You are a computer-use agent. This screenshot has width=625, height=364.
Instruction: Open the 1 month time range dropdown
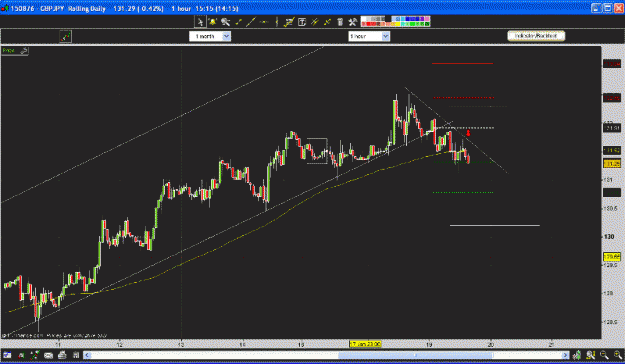pos(210,36)
